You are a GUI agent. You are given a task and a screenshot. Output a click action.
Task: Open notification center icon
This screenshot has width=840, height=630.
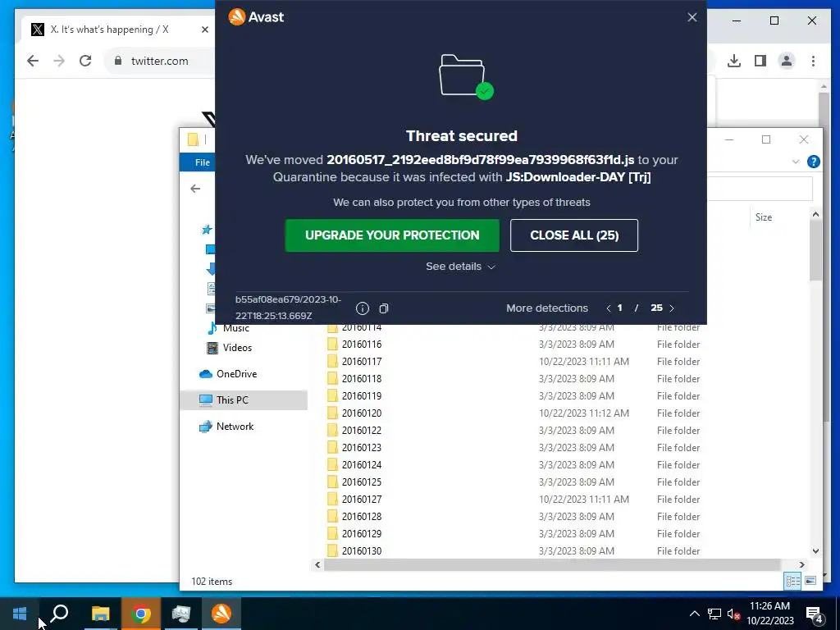(814, 614)
